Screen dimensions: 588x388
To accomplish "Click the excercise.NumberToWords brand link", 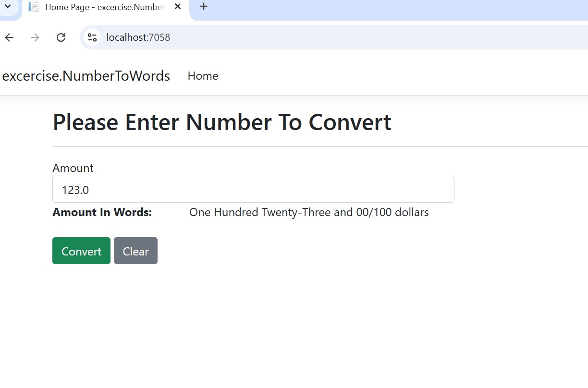I will tap(86, 76).
